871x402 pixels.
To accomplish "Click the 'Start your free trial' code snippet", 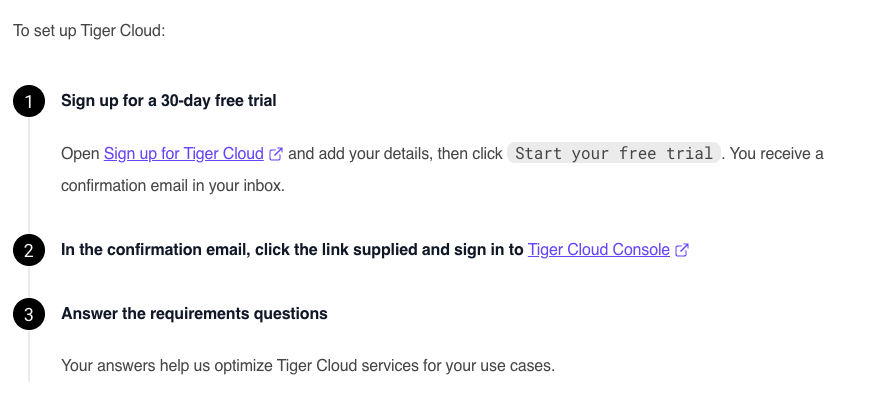I will (614, 154).
